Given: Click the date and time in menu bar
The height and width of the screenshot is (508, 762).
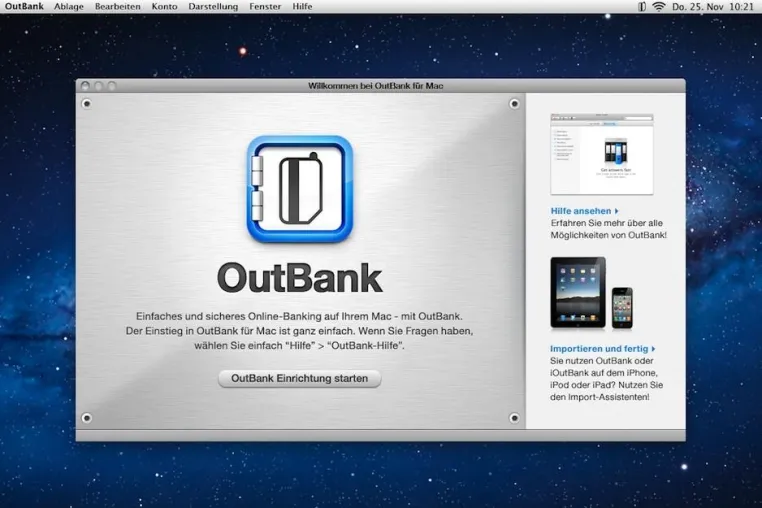Looking at the screenshot, I should tap(712, 6).
